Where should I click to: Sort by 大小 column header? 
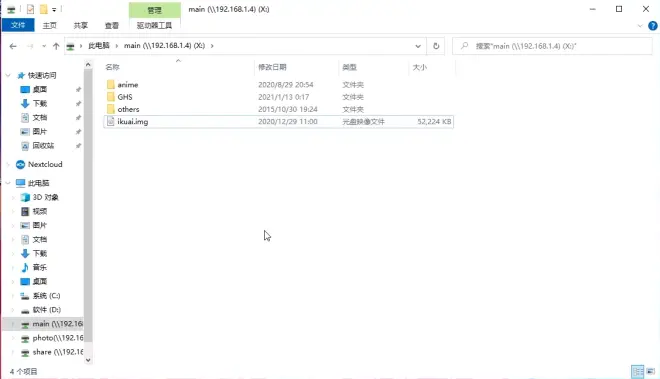tap(420, 67)
